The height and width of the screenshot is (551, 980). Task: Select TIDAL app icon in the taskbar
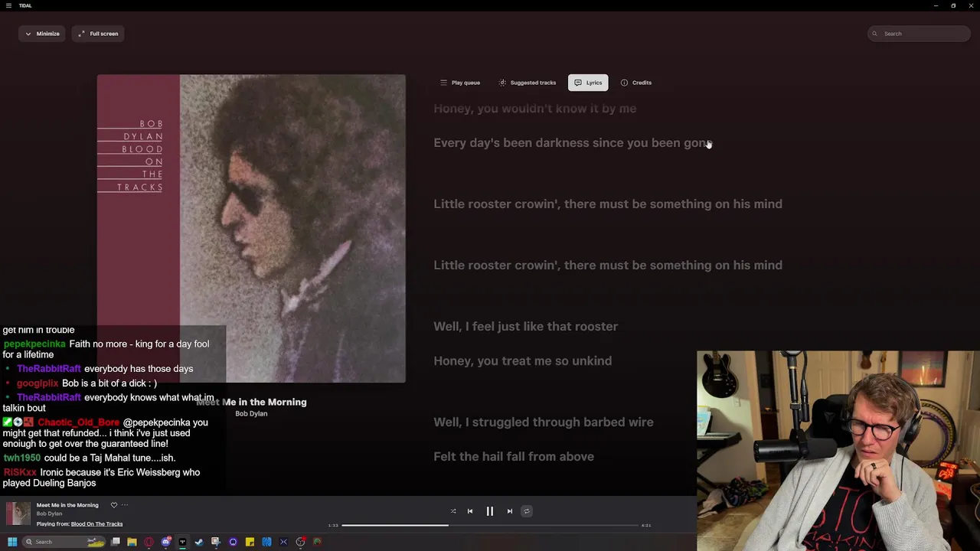(182, 542)
